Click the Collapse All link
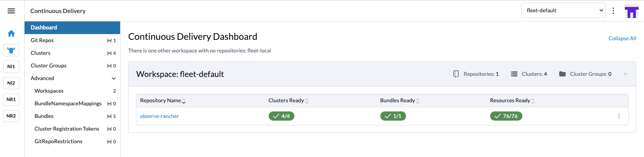Image resolution: width=644 pixels, height=157 pixels. click(x=622, y=38)
